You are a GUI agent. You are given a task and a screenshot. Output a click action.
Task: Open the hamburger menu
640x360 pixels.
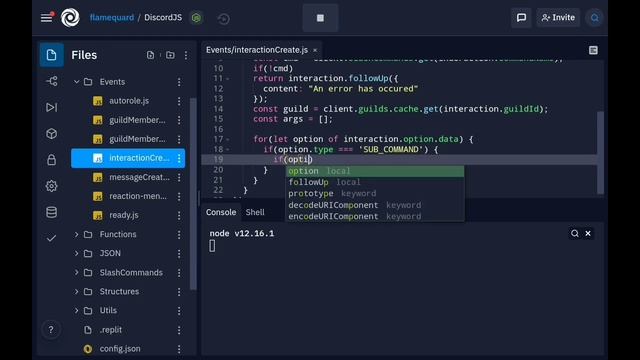[47, 18]
